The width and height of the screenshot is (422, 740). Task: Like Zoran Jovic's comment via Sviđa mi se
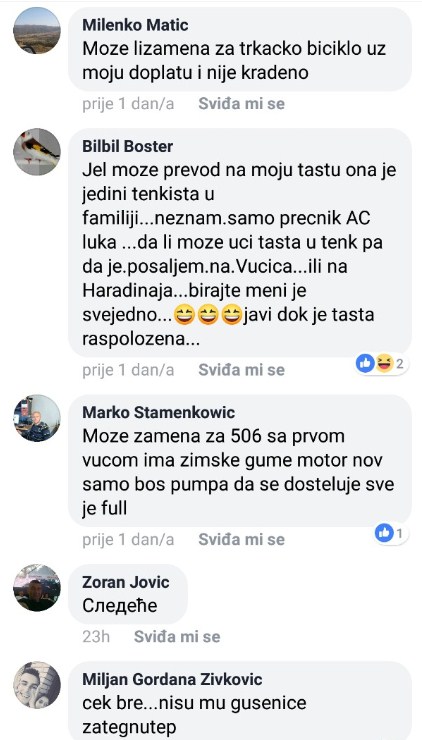177,637
